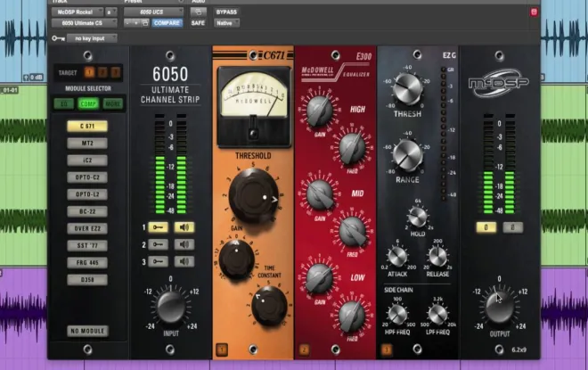Select target slot 3
This screenshot has height=370, width=588.
pyautogui.click(x=116, y=72)
